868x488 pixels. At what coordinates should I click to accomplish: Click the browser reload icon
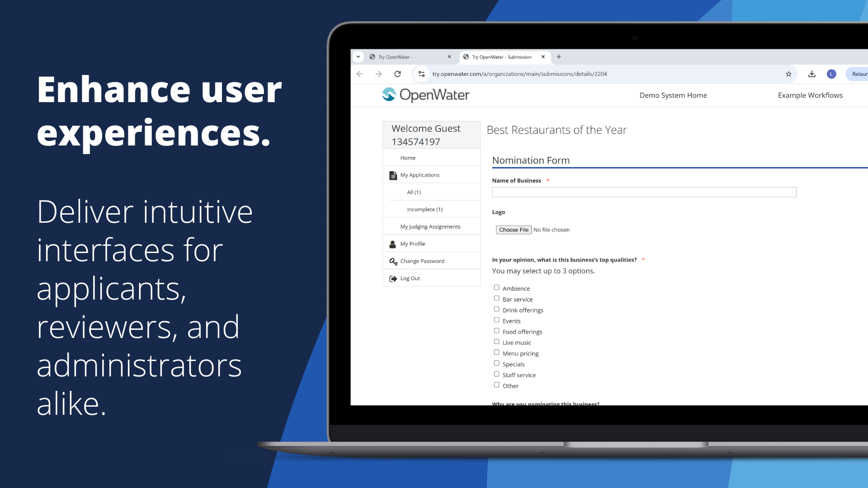398,74
